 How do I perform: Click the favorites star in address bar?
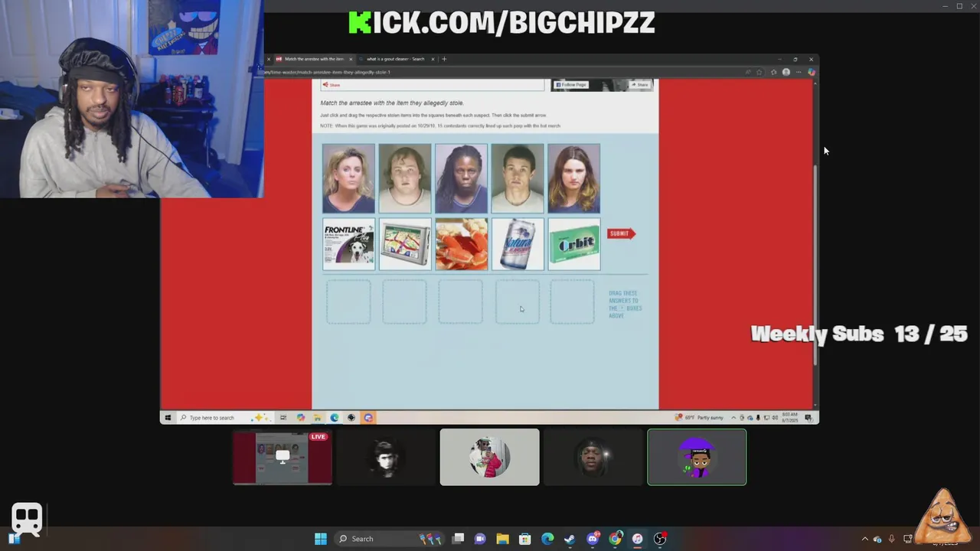(759, 72)
